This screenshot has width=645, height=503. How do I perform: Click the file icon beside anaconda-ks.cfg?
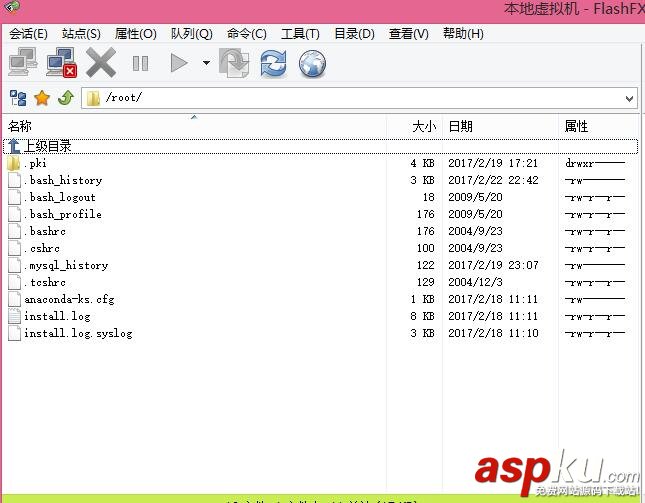[14, 299]
